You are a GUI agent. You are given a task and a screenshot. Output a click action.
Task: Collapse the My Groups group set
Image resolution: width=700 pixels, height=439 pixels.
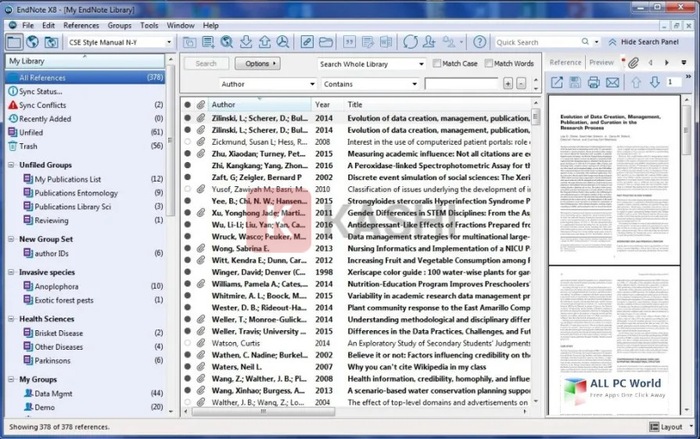(11, 379)
